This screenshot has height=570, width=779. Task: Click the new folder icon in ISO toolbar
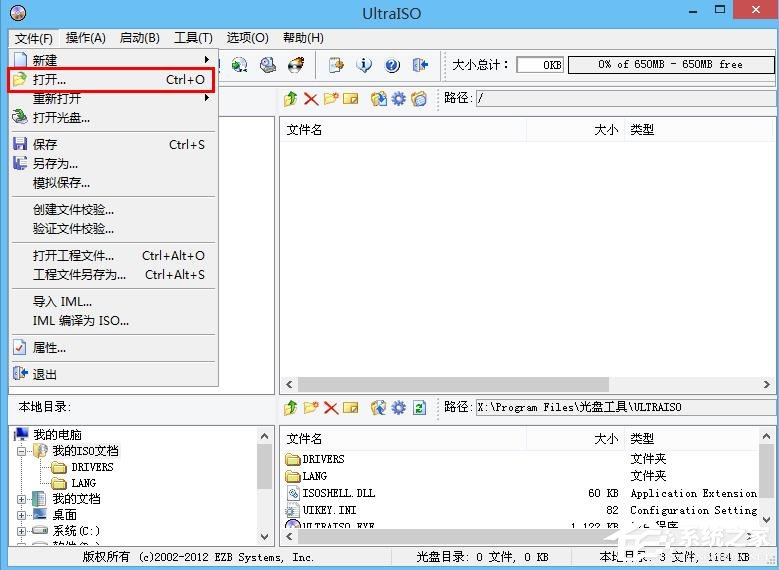331,98
